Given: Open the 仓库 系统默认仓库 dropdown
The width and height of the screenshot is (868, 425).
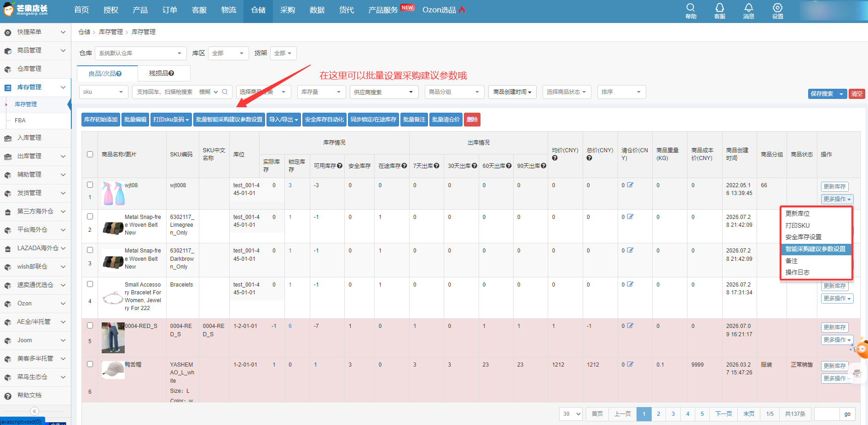Looking at the screenshot, I should 141,53.
